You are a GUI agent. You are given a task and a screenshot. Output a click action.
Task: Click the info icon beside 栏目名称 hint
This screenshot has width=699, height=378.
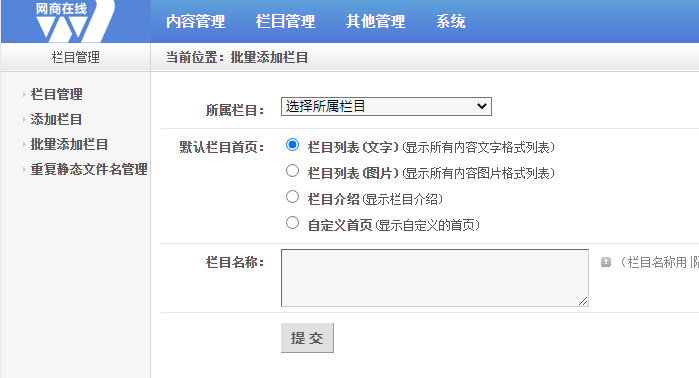point(605,262)
